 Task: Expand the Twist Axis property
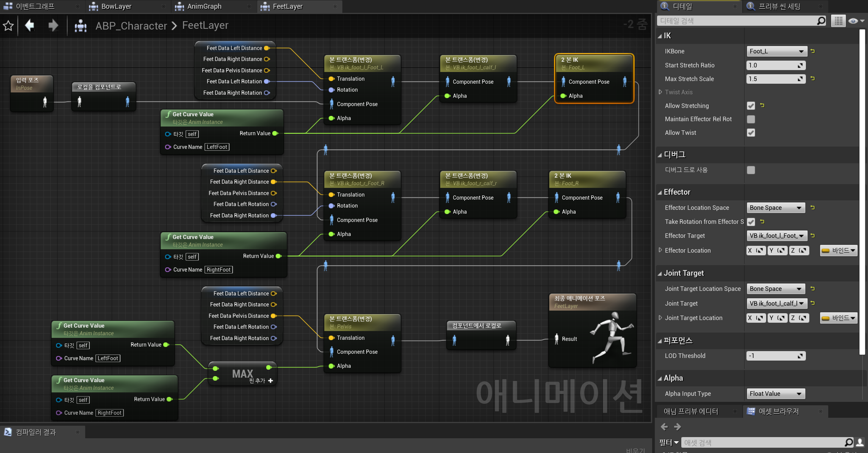[660, 92]
